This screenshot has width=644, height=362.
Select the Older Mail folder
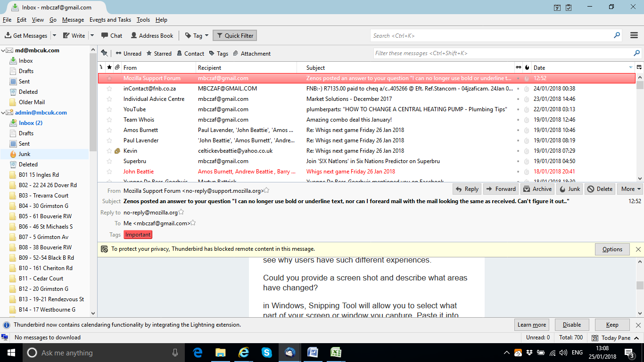[x=32, y=102]
